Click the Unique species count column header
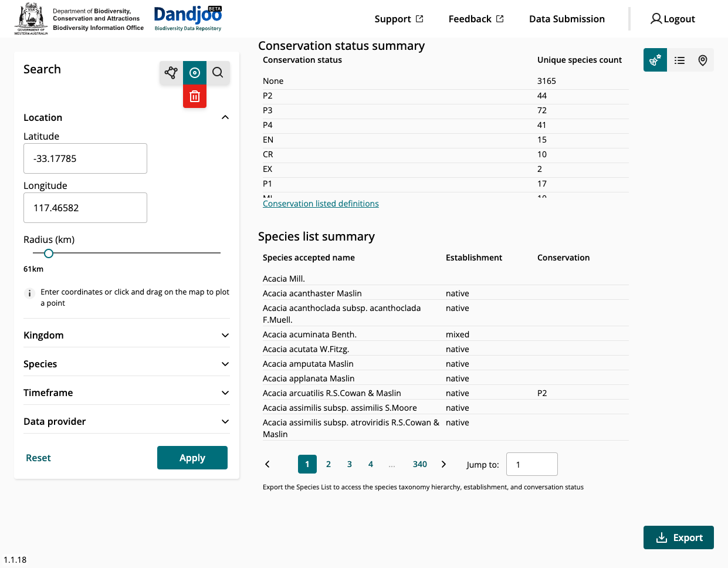 580,60
